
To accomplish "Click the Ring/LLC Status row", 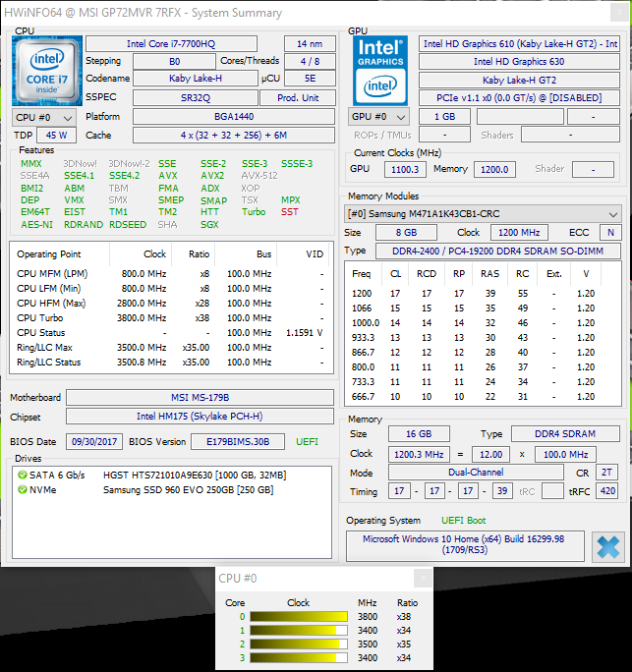I will click(x=171, y=363).
